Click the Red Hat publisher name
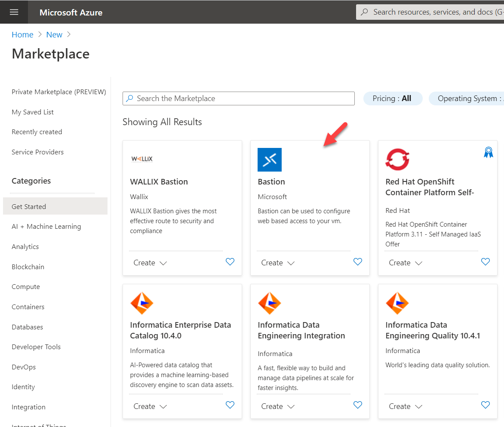This screenshot has height=427, width=504. coord(398,210)
